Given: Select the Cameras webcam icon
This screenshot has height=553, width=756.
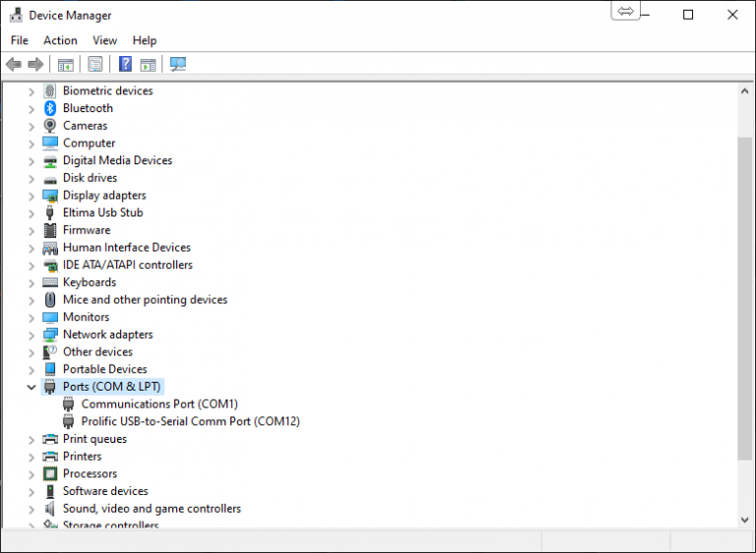Looking at the screenshot, I should pyautogui.click(x=49, y=125).
